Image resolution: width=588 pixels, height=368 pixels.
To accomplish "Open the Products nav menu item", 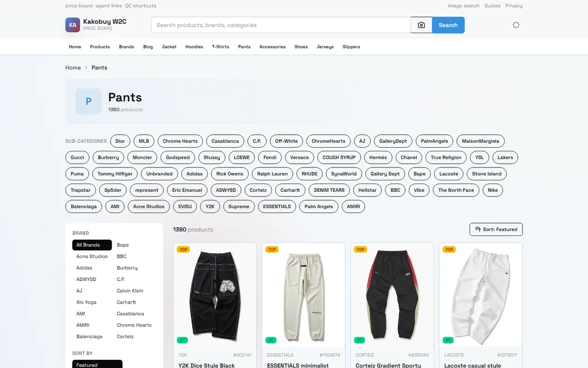I will pyautogui.click(x=100, y=46).
